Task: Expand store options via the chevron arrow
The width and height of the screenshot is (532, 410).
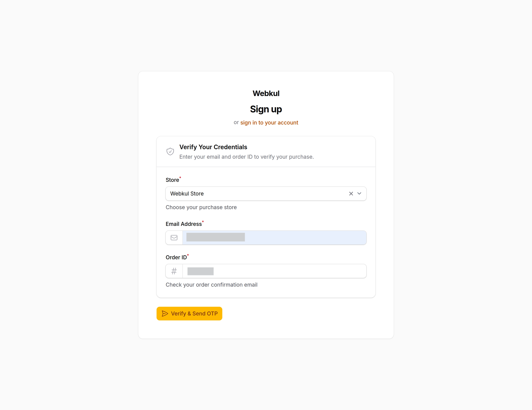Action: pyautogui.click(x=359, y=193)
